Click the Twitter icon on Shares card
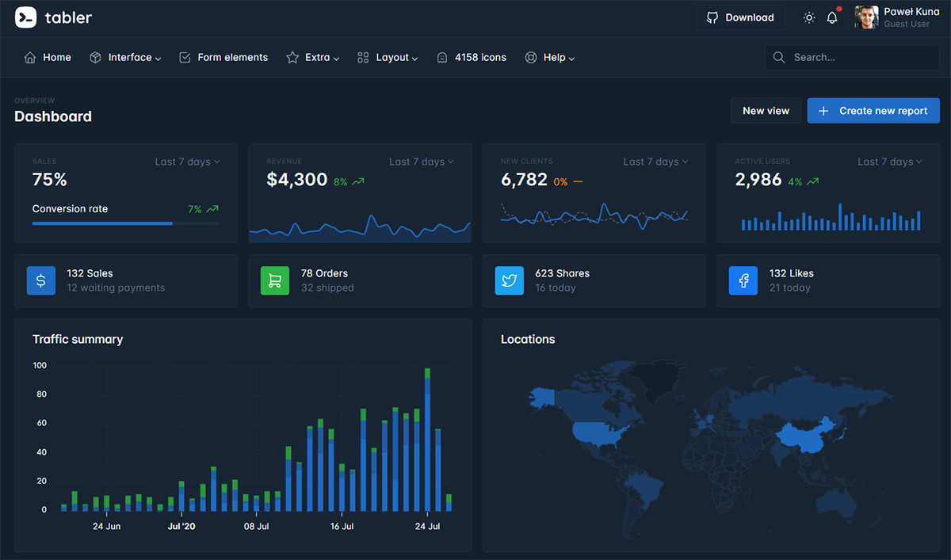This screenshot has height=560, width=951. pos(510,280)
